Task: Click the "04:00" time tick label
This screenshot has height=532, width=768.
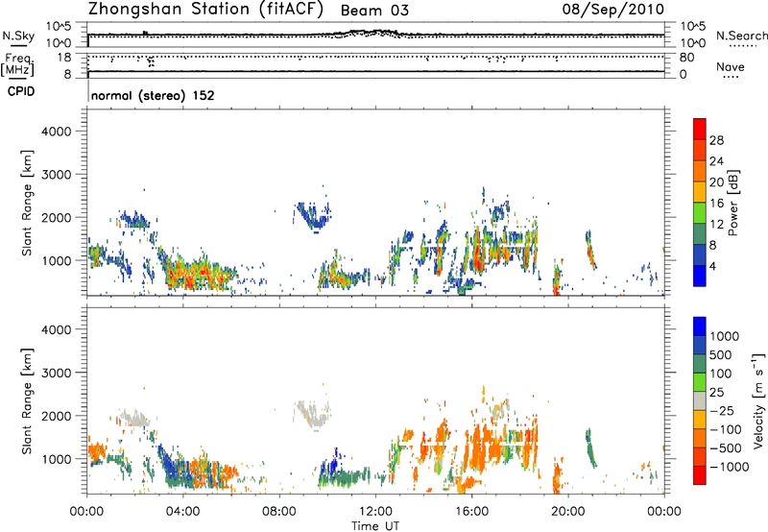Action: click(x=182, y=512)
